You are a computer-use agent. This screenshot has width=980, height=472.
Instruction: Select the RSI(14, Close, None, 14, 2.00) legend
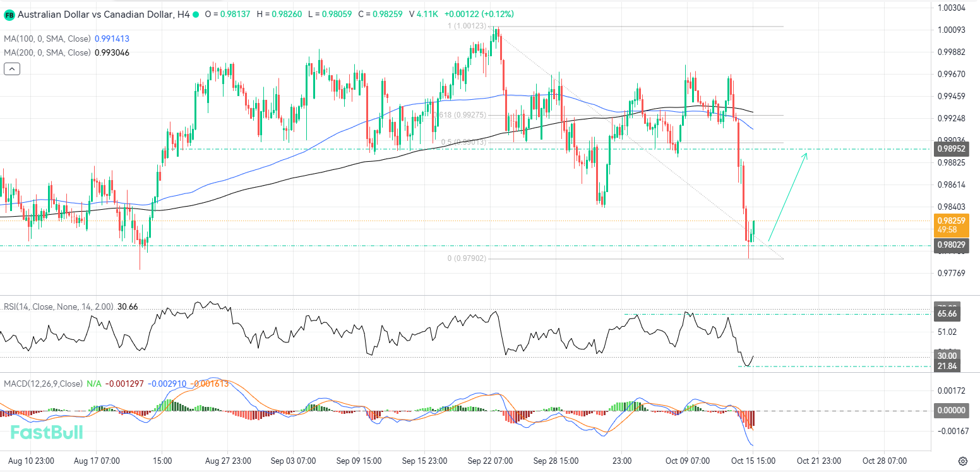(59, 306)
